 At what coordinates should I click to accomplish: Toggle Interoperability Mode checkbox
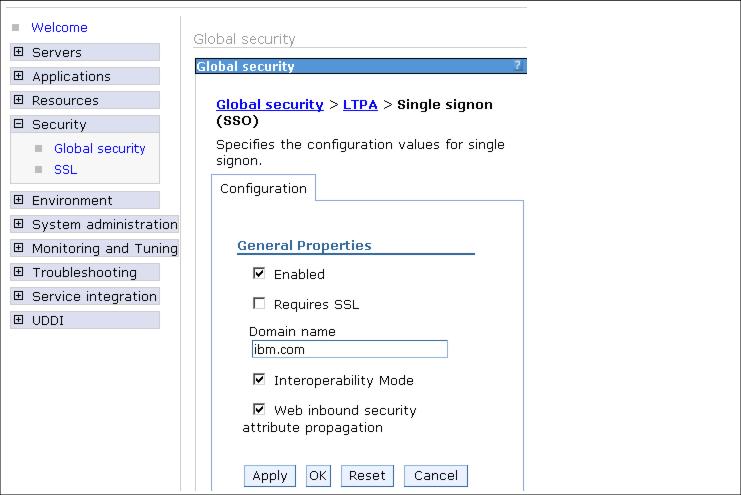(x=259, y=379)
